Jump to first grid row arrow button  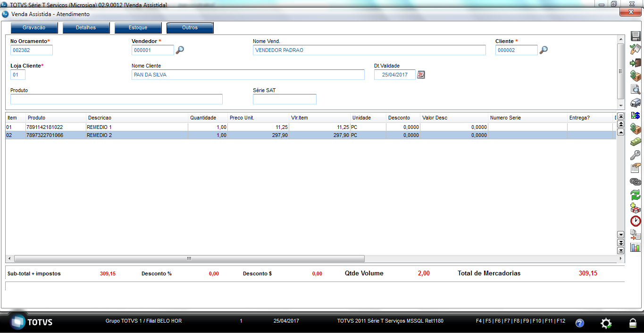621,116
